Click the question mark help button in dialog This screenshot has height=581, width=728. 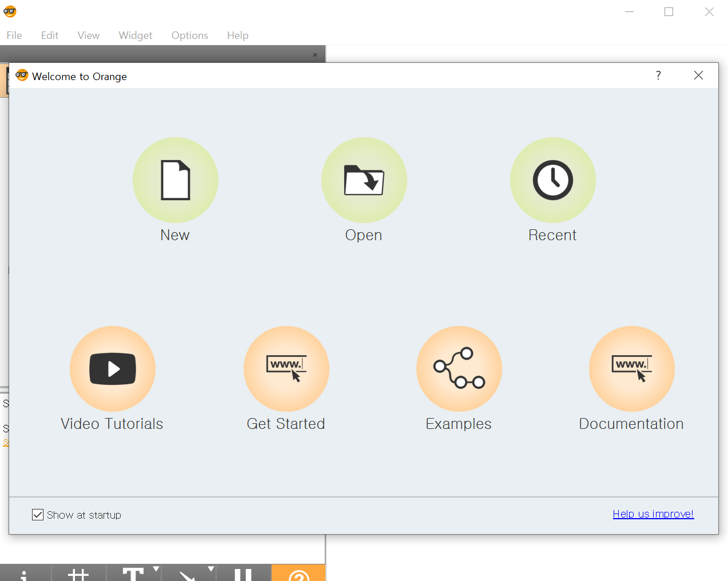[658, 75]
